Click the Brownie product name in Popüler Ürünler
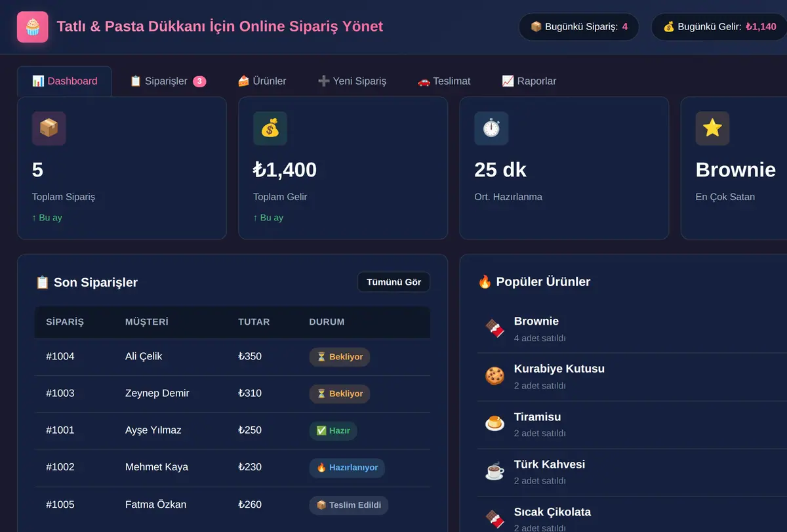Viewport: 787px width, 532px height. [x=536, y=321]
